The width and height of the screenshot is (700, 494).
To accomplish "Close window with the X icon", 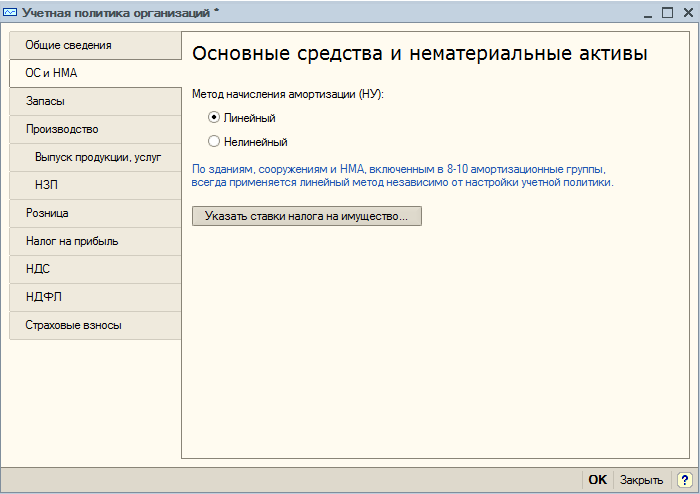I will [688, 12].
